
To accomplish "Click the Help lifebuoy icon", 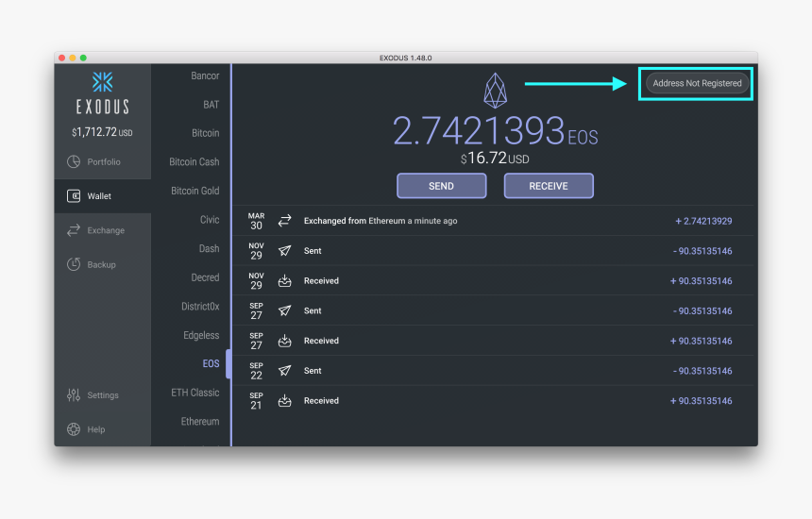I will (74, 429).
